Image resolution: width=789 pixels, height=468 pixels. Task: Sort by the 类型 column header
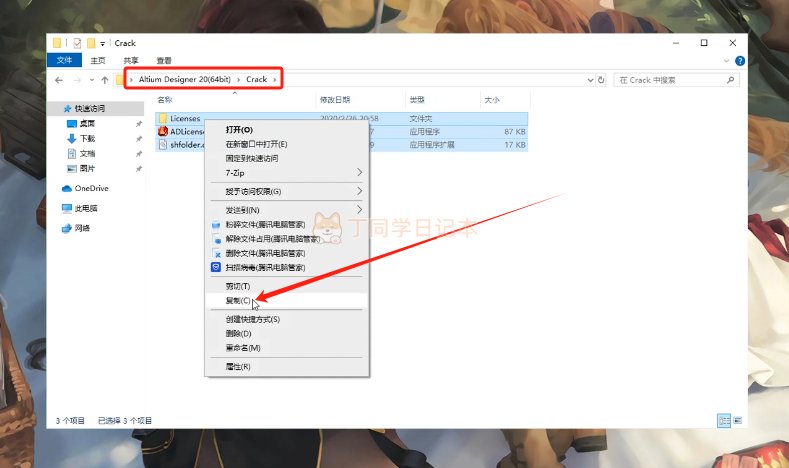point(417,100)
